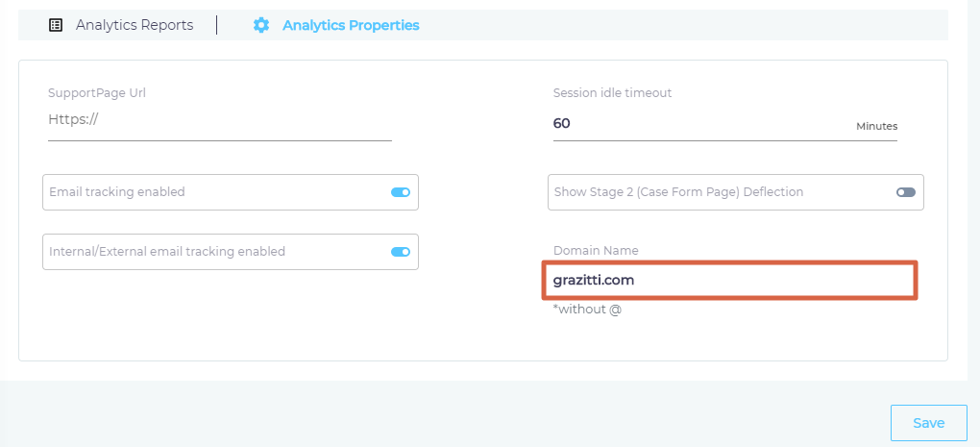Click the Session idle timeout value 60

point(562,123)
